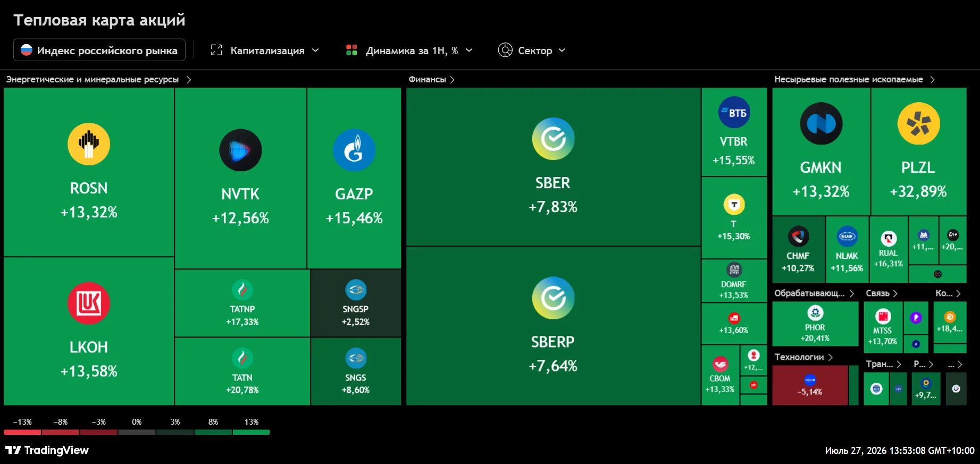980x464 pixels.
Task: Click the +20,... small tile
Action: [x=953, y=240]
